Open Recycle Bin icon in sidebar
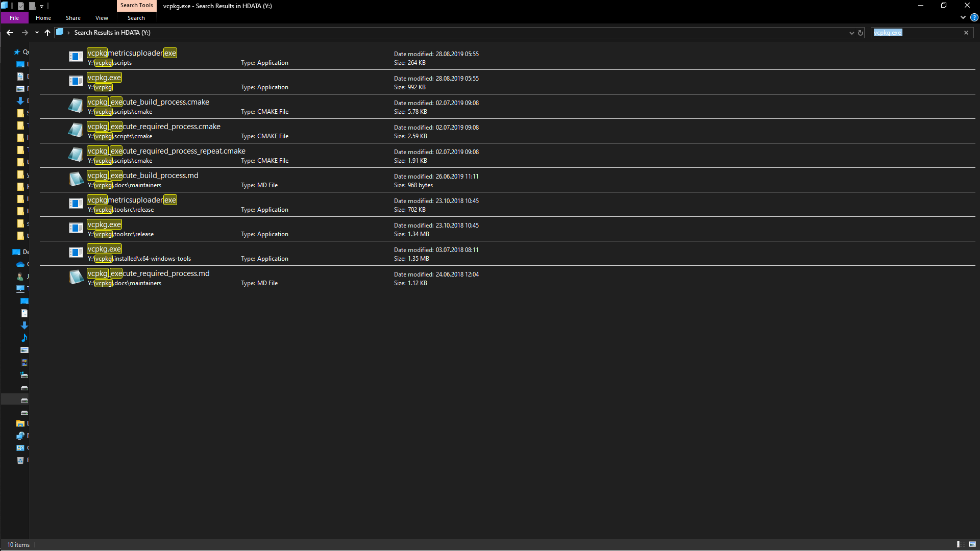 point(20,460)
